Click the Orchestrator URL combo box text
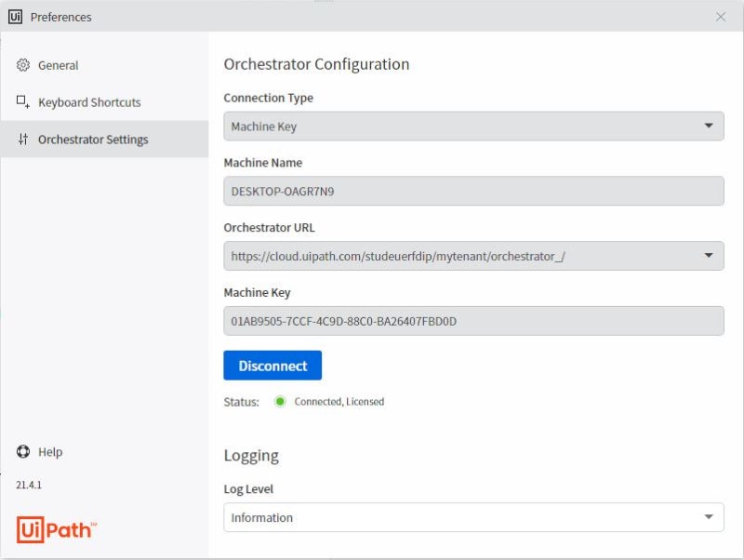 coord(398,256)
